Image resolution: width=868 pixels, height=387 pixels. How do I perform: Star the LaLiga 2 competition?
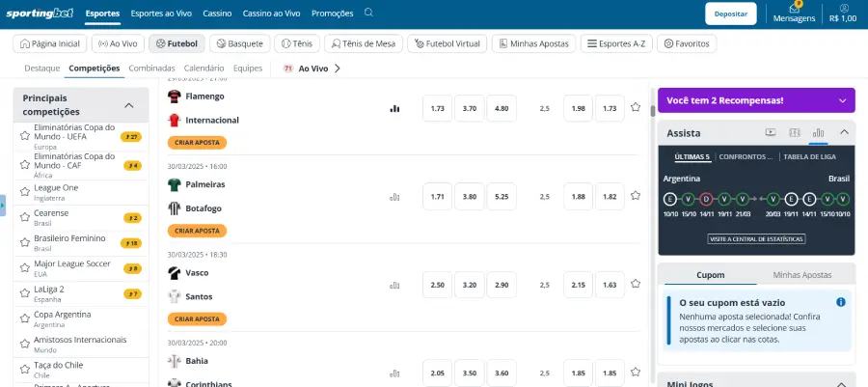pyautogui.click(x=24, y=293)
